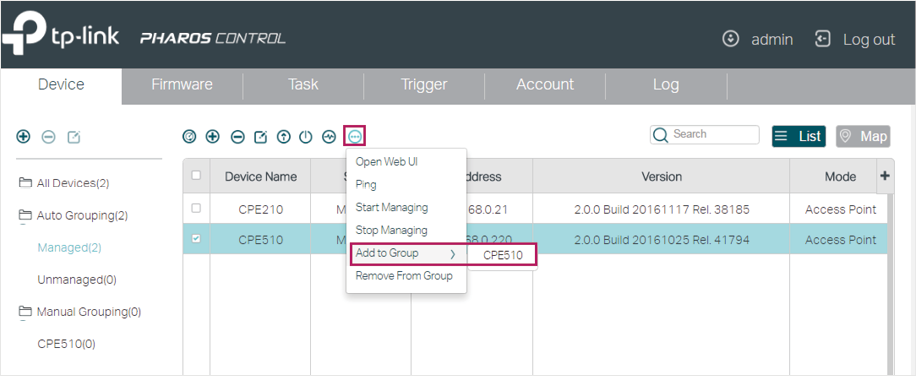Switch to Map view
The width and height of the screenshot is (916, 376).
point(863,137)
